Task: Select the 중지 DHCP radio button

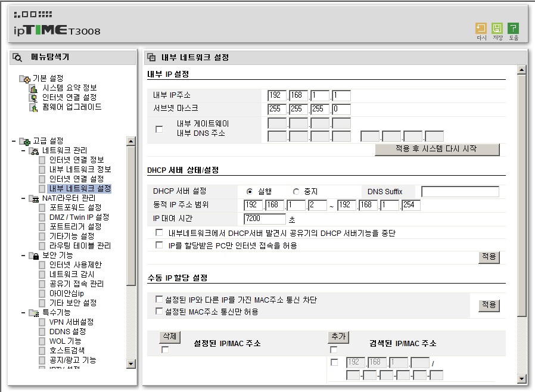Action: pos(296,192)
